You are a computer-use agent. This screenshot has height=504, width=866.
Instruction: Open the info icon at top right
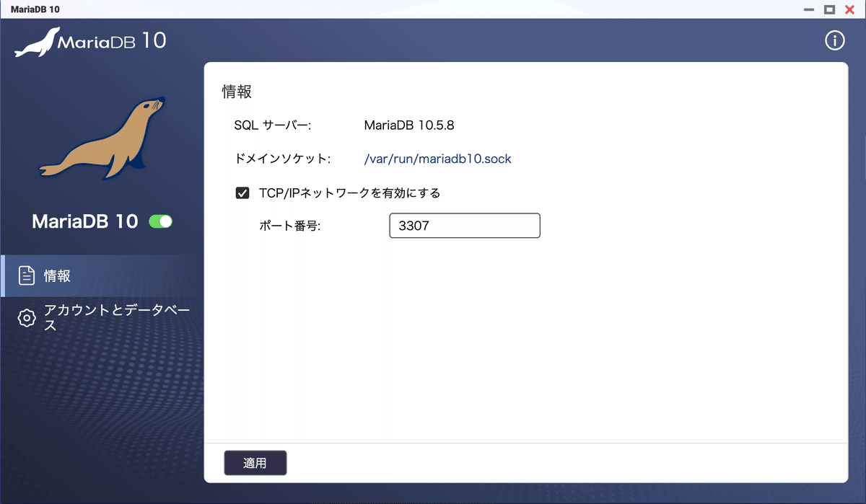pyautogui.click(x=834, y=41)
